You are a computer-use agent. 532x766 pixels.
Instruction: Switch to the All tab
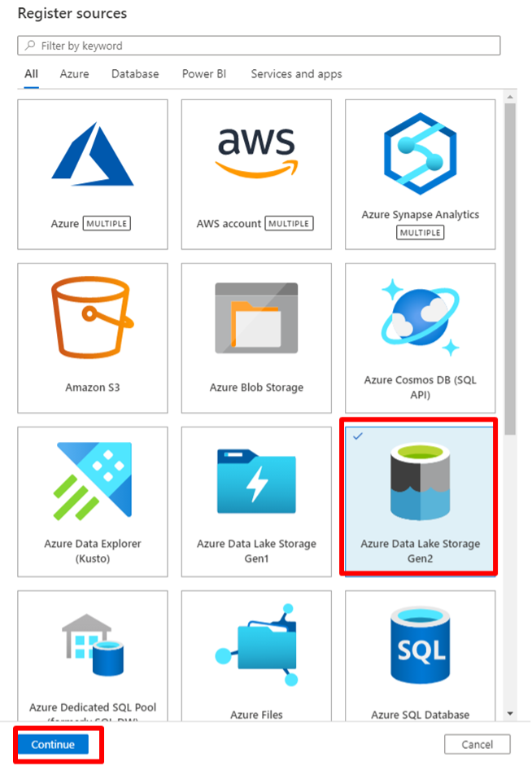pyautogui.click(x=31, y=74)
